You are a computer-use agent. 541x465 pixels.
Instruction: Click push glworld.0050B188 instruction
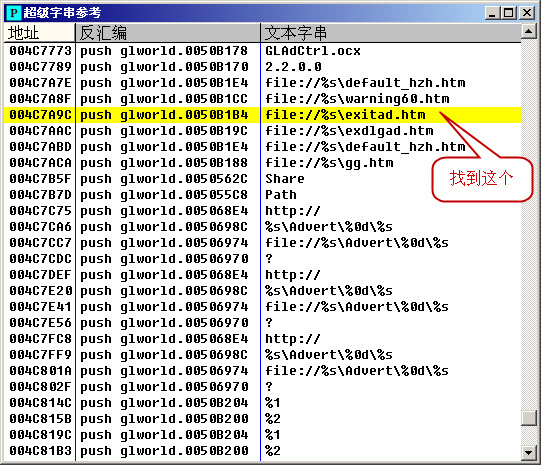click(x=164, y=163)
